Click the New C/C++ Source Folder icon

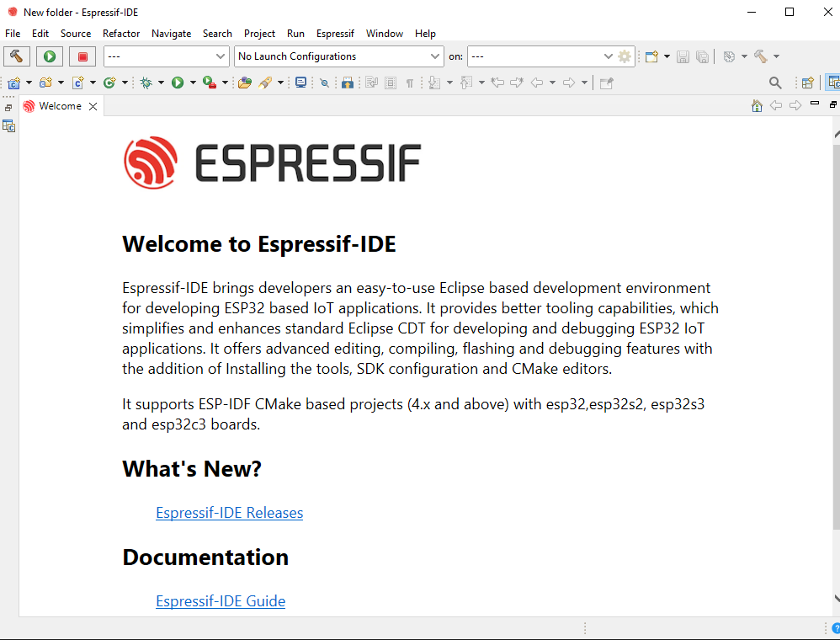(x=45, y=83)
